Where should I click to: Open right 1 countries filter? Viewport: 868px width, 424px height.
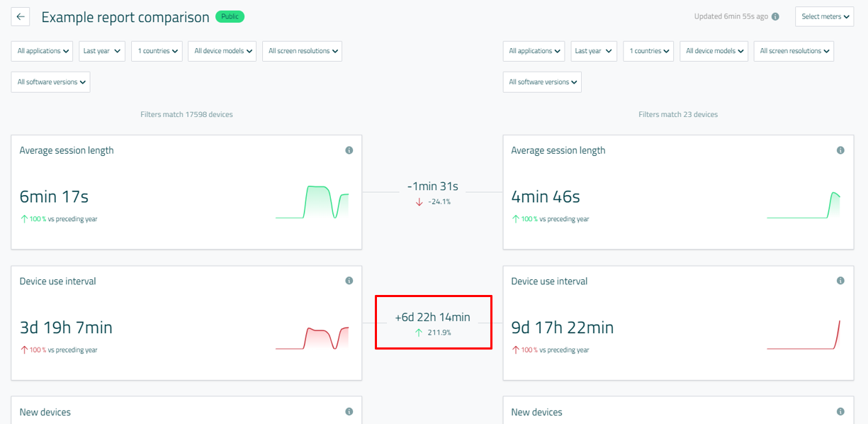648,51
